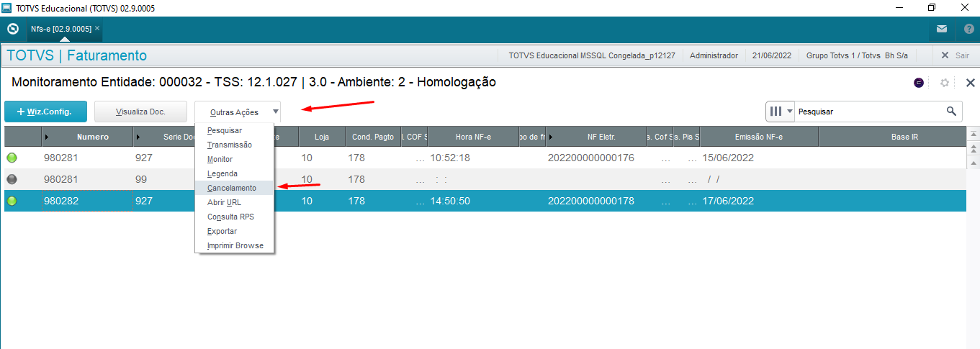Click single-step up arrow in grid scrollbar
This screenshot has height=349, width=980.
(973, 162)
